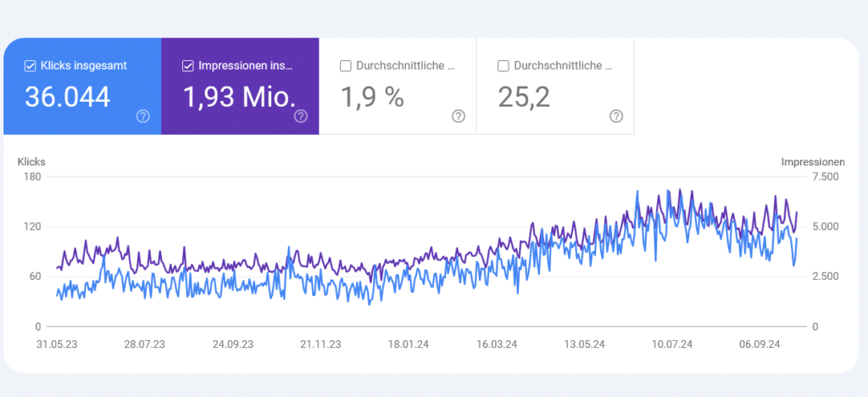868x397 pixels.
Task: Click the Klicks axis title
Action: point(31,161)
